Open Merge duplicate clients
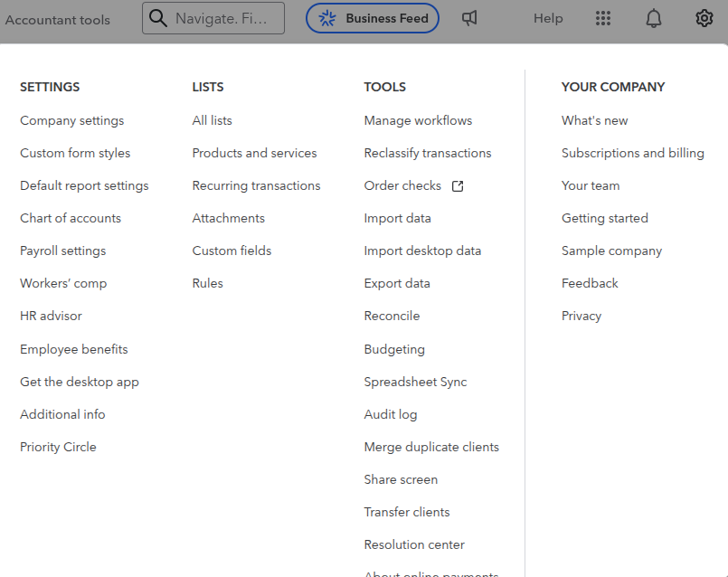The width and height of the screenshot is (728, 577). pyautogui.click(x=431, y=447)
